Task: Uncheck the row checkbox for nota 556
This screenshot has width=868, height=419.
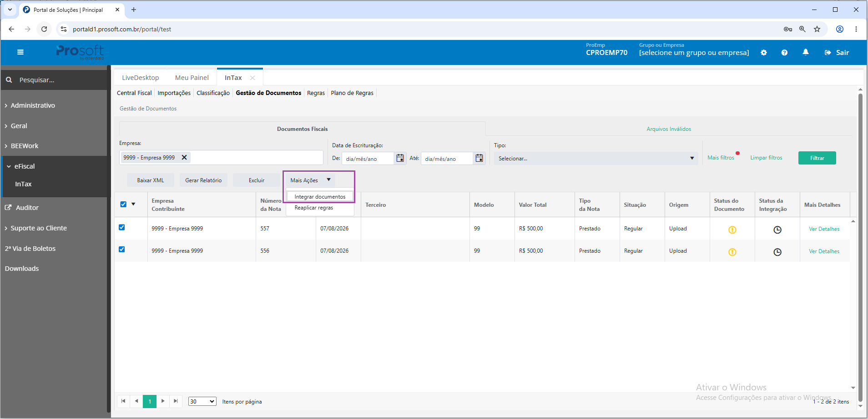Action: [121, 249]
